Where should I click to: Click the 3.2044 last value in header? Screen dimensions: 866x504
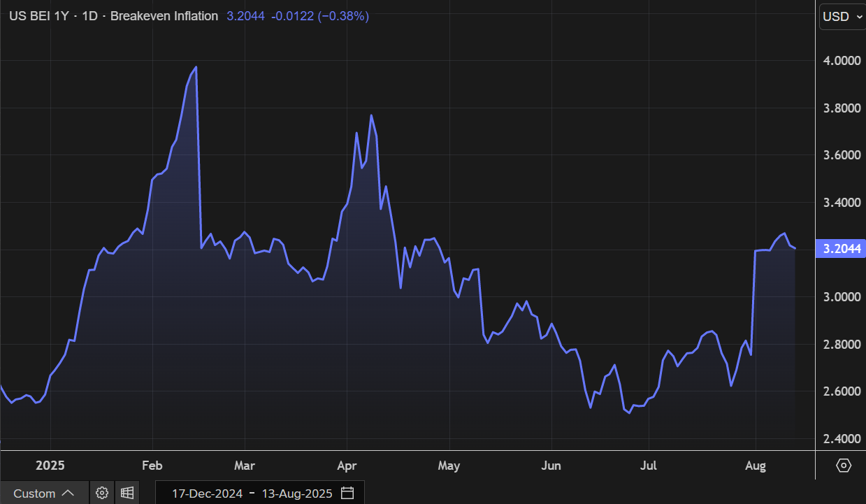click(x=245, y=15)
